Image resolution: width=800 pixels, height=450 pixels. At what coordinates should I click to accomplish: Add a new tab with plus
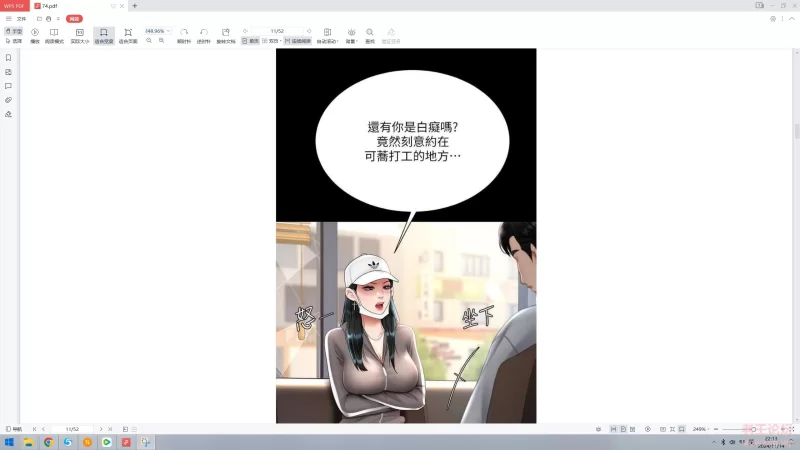[135, 6]
